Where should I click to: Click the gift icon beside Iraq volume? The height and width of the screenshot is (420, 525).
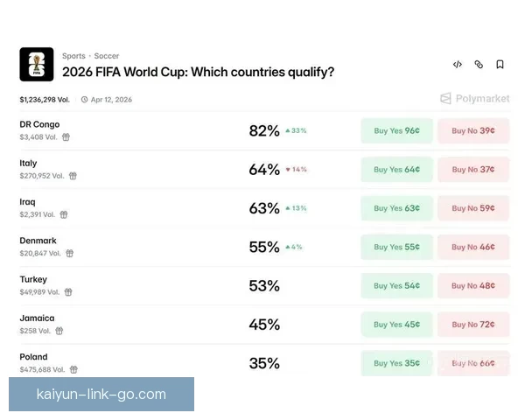point(64,214)
